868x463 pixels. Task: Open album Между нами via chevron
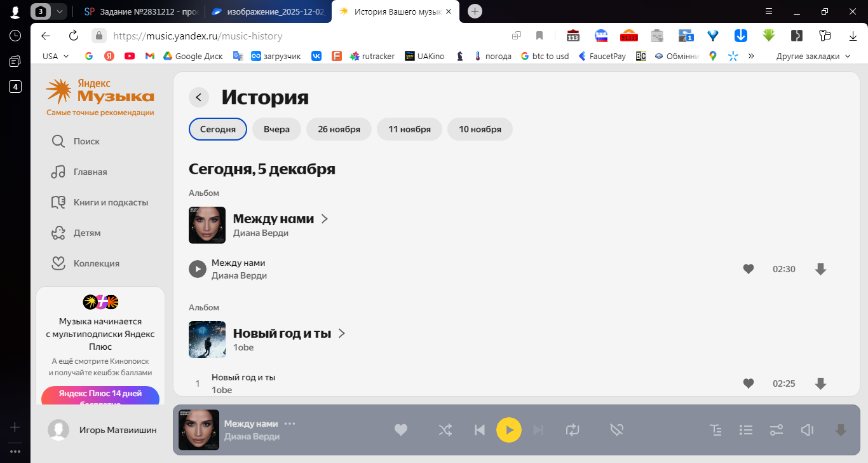point(325,219)
